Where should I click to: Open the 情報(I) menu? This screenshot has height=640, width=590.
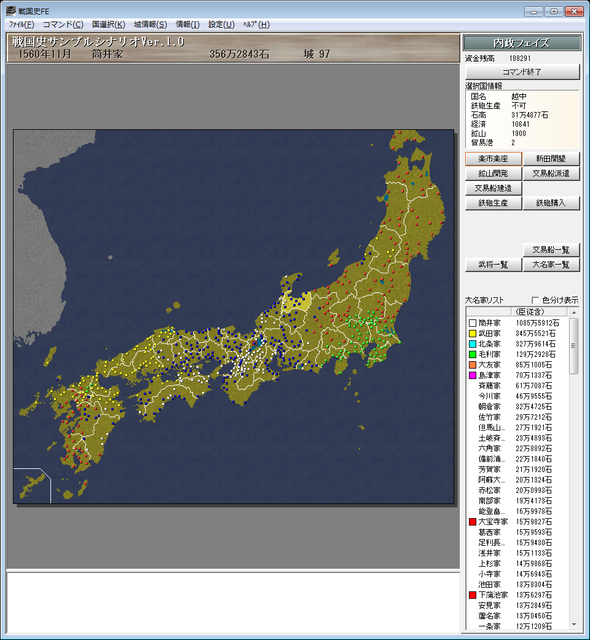188,25
